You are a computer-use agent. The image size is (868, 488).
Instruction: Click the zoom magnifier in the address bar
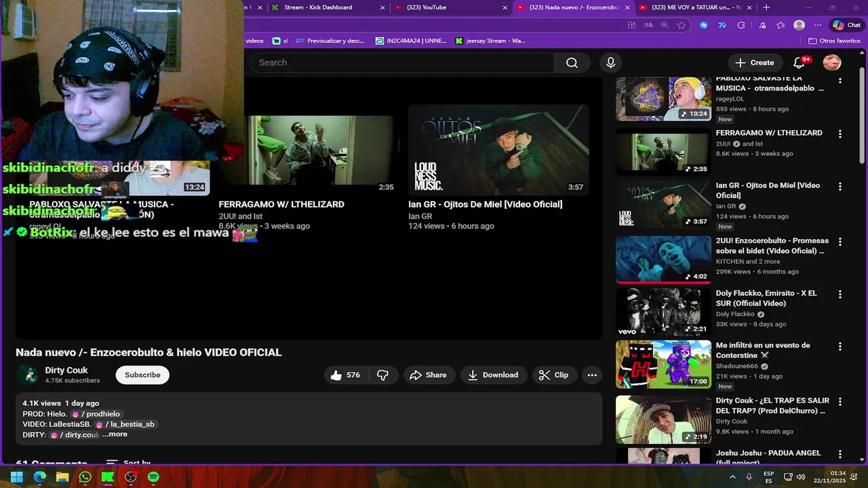pyautogui.click(x=665, y=25)
